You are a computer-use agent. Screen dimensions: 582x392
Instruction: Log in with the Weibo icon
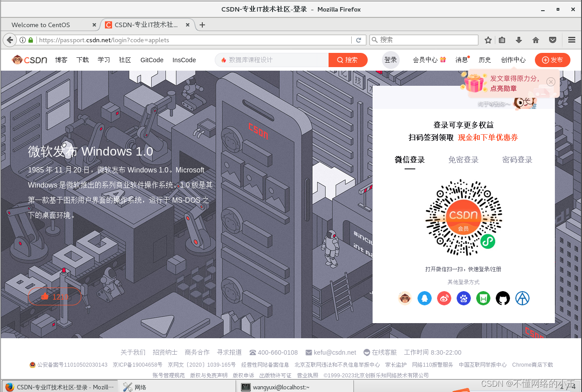pyautogui.click(x=444, y=298)
